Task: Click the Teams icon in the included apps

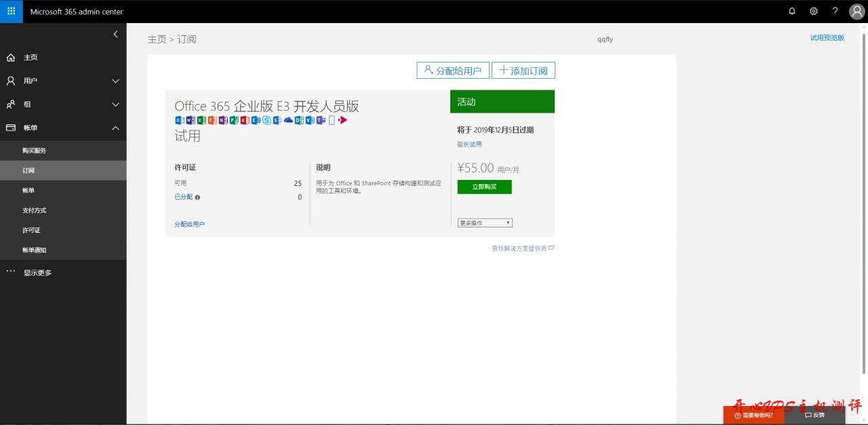Action: (320, 120)
